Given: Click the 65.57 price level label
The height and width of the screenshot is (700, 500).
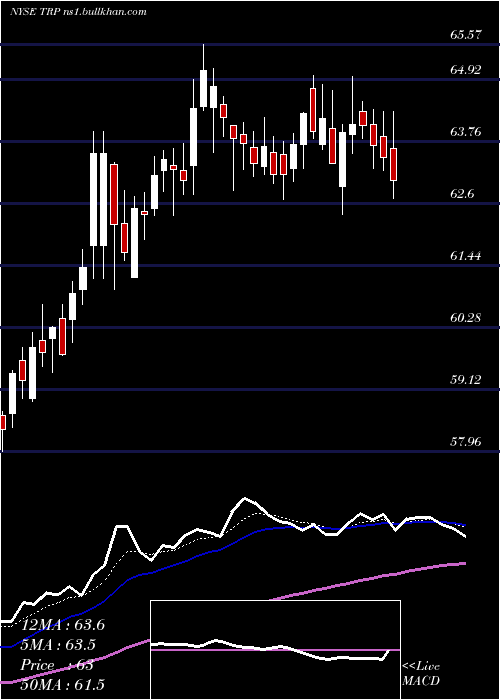Looking at the screenshot, I should (x=465, y=34).
